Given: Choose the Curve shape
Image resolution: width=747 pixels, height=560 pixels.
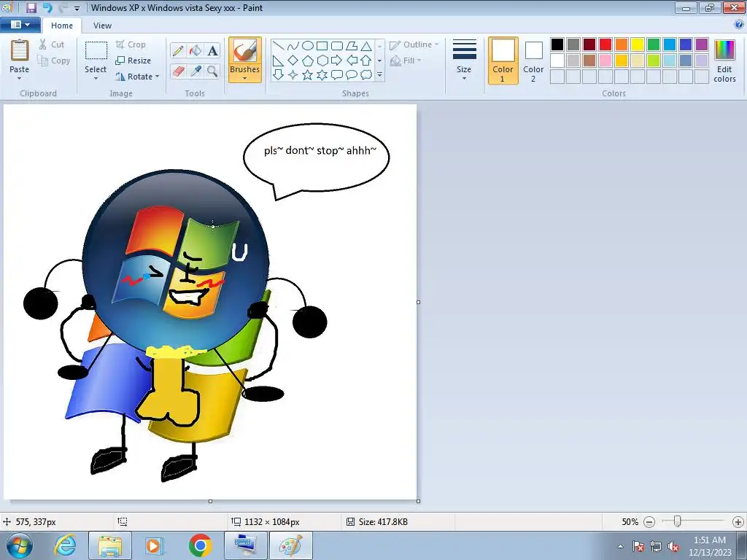Looking at the screenshot, I should pyautogui.click(x=293, y=46).
